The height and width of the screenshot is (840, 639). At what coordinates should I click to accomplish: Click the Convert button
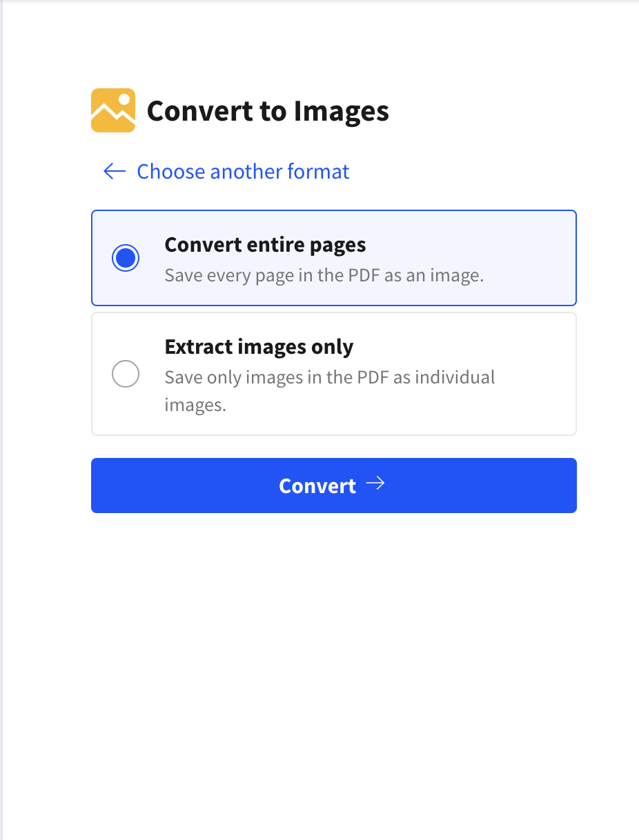click(x=333, y=485)
